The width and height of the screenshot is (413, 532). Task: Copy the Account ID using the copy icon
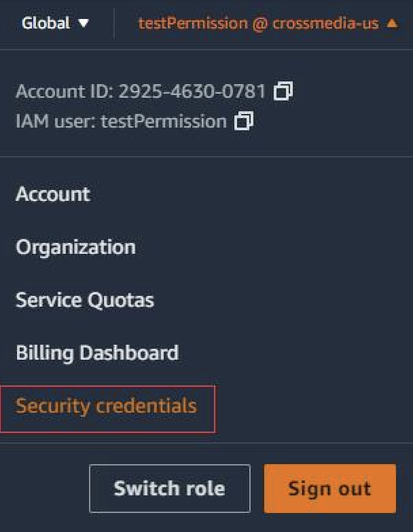click(x=283, y=91)
